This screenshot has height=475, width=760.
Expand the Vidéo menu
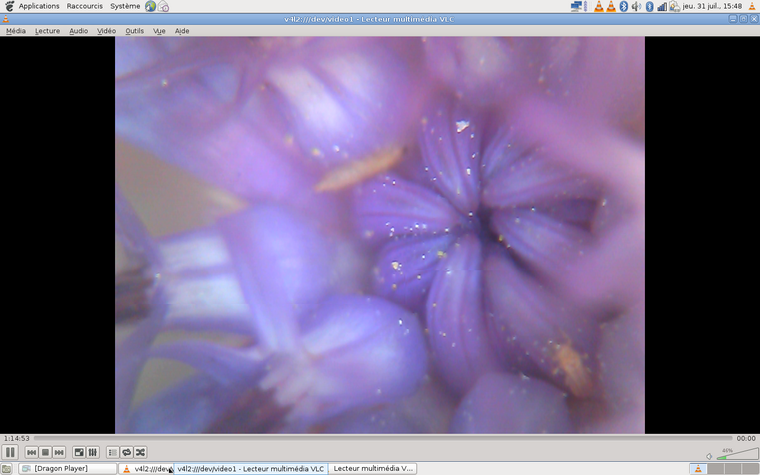(x=106, y=31)
